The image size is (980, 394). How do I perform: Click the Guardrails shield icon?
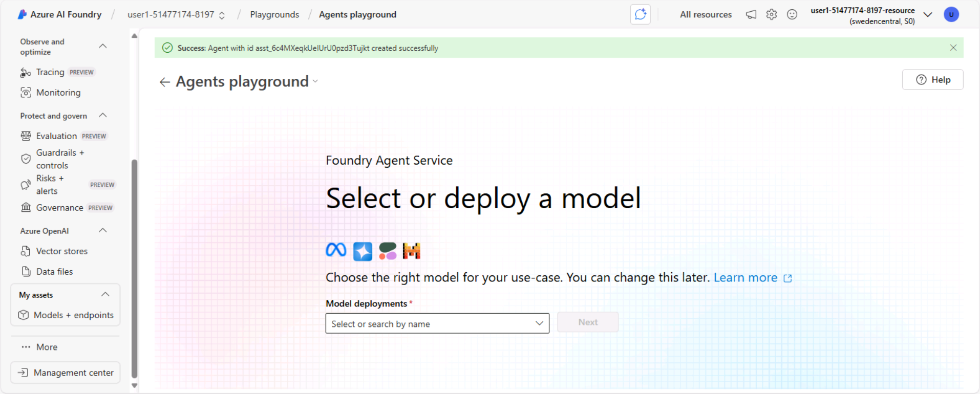[x=26, y=159]
